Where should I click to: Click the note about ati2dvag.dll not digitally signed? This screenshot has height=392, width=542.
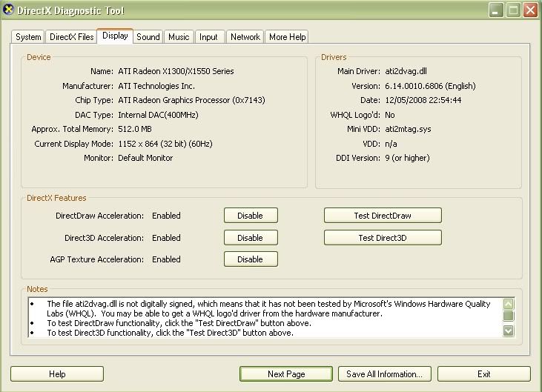[268, 308]
